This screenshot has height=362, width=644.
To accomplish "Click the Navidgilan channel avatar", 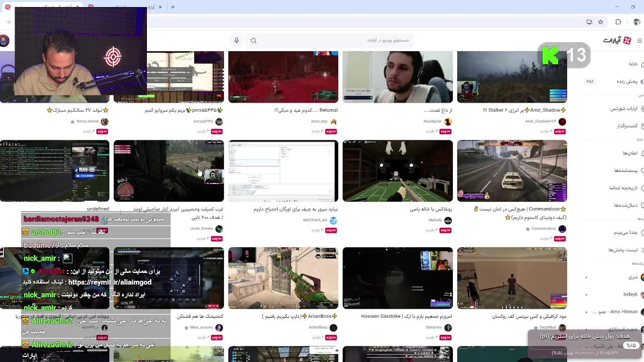I will click(448, 122).
